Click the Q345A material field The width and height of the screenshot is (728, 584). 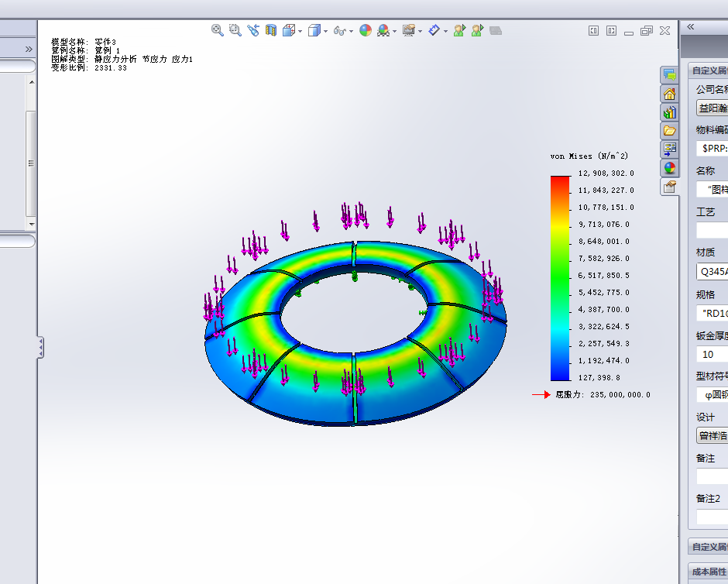coord(713,272)
